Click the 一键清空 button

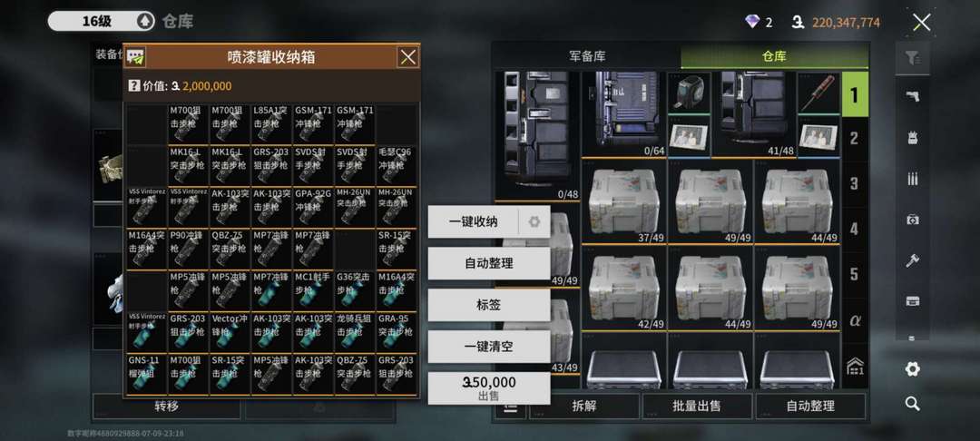(x=489, y=347)
